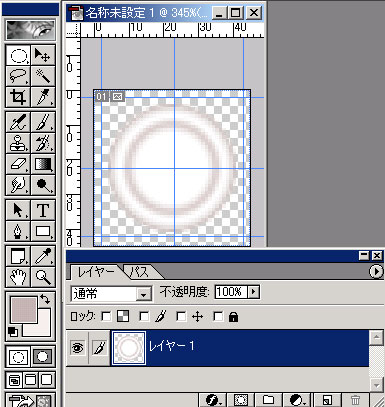Select the レイヤー 1 layer name

tap(171, 346)
